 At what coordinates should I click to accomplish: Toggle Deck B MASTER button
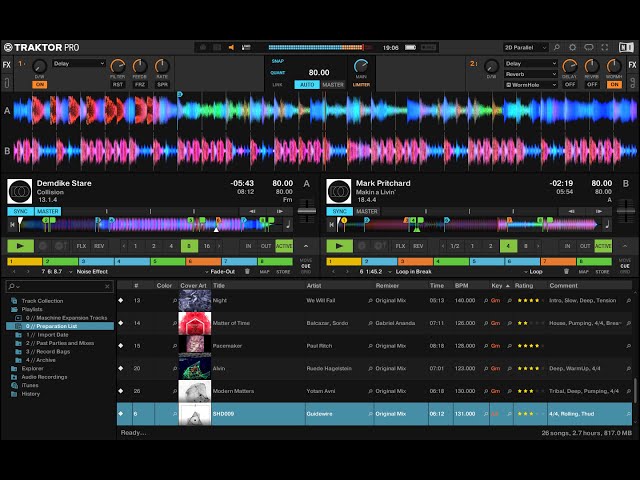[367, 211]
